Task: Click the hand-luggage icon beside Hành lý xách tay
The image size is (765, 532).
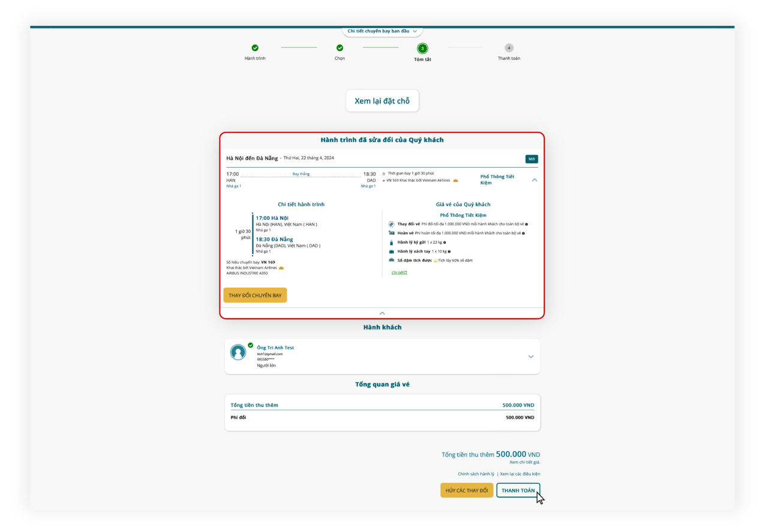Action: pyautogui.click(x=391, y=251)
